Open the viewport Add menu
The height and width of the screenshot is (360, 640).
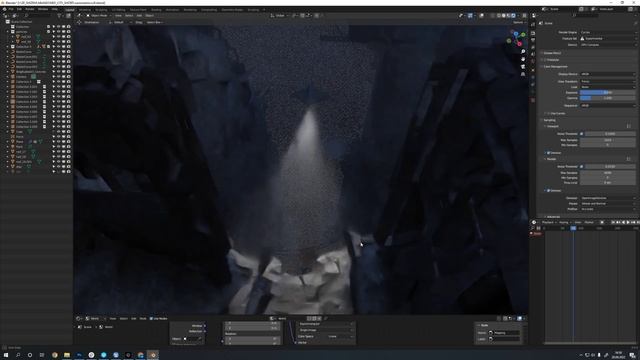coord(139,16)
